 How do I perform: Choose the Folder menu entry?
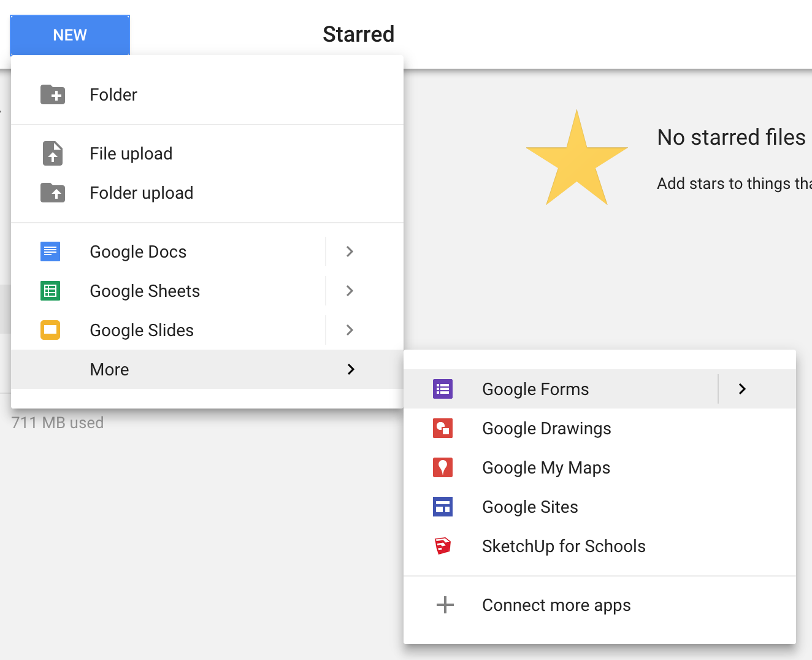[207, 94]
